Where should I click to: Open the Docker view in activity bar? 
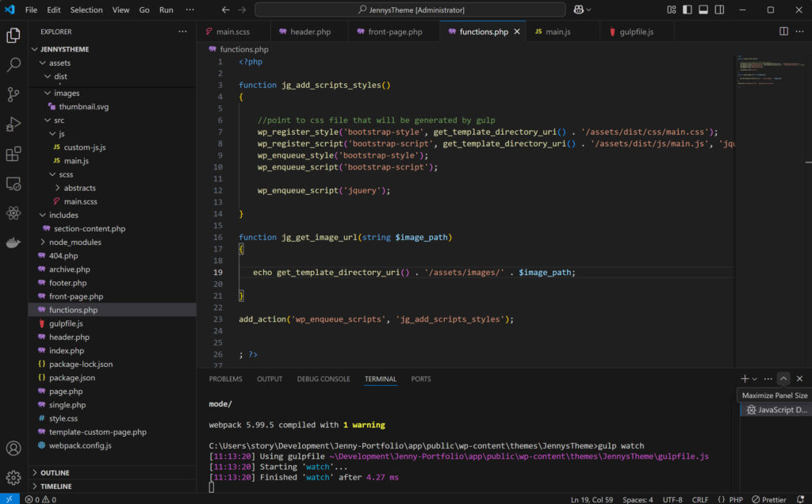(13, 242)
